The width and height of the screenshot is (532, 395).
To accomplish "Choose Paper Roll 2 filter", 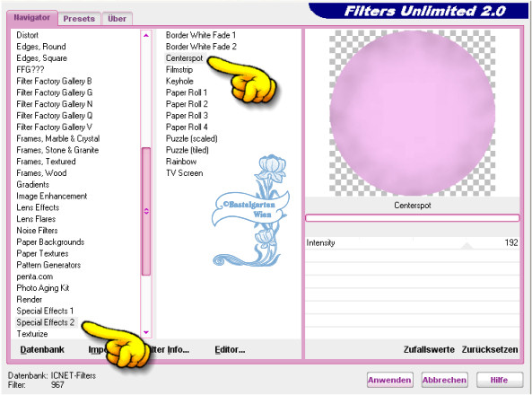I will (x=187, y=104).
